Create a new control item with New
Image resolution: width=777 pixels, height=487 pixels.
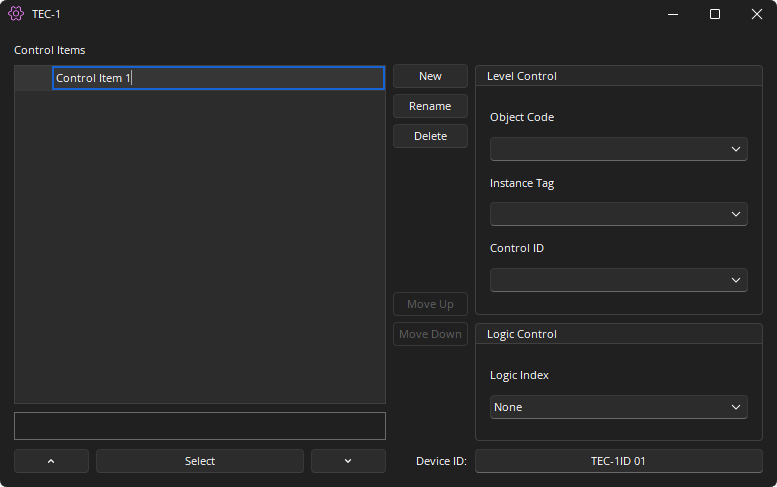tap(430, 76)
